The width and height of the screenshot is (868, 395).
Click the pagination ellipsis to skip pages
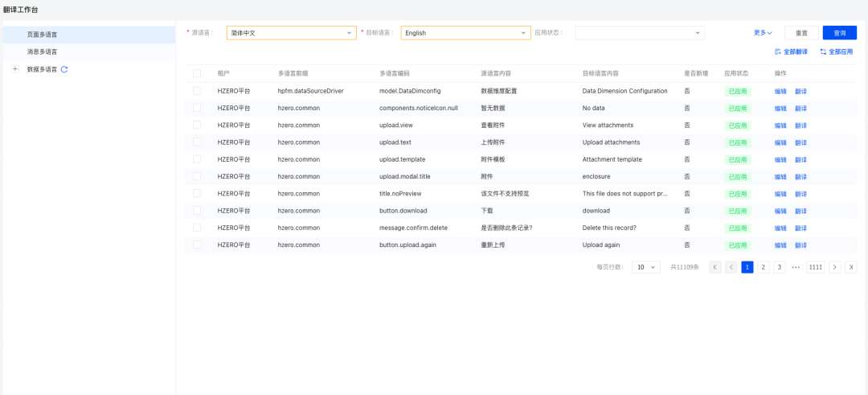pos(796,267)
